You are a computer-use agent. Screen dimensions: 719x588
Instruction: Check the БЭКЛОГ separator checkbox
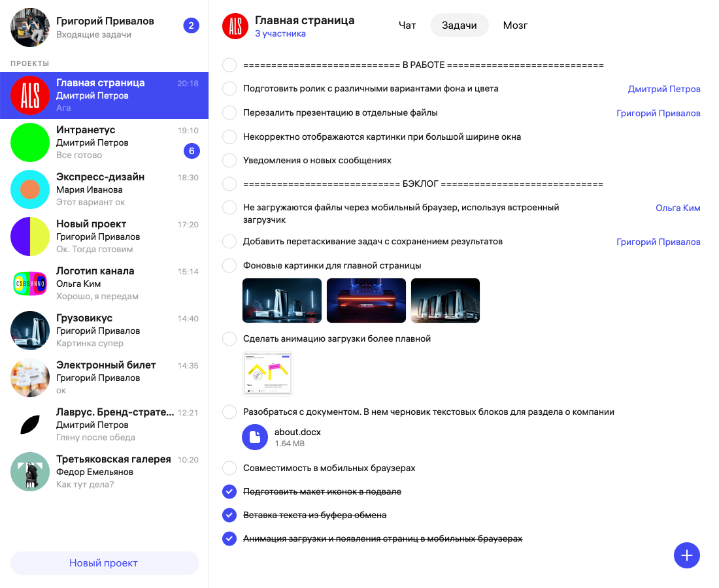(229, 184)
